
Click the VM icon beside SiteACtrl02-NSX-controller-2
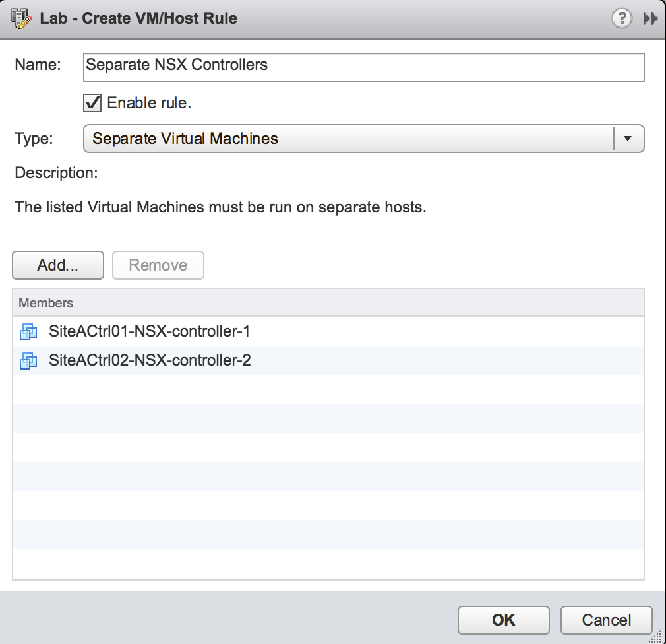(28, 360)
